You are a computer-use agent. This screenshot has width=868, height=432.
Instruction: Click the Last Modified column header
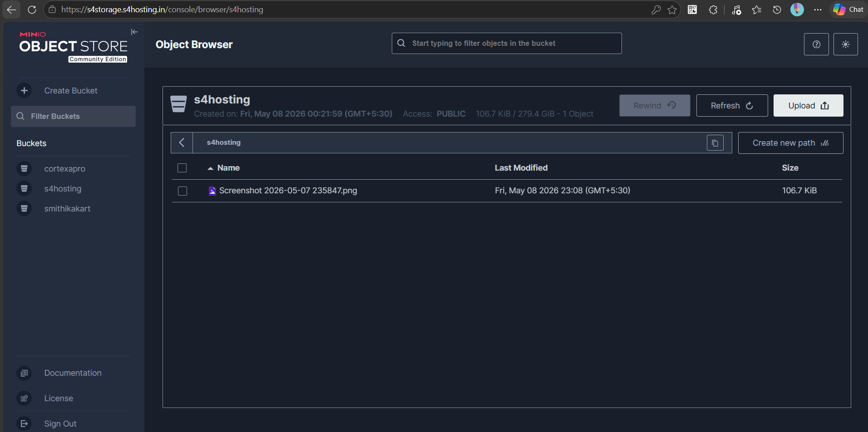point(521,168)
